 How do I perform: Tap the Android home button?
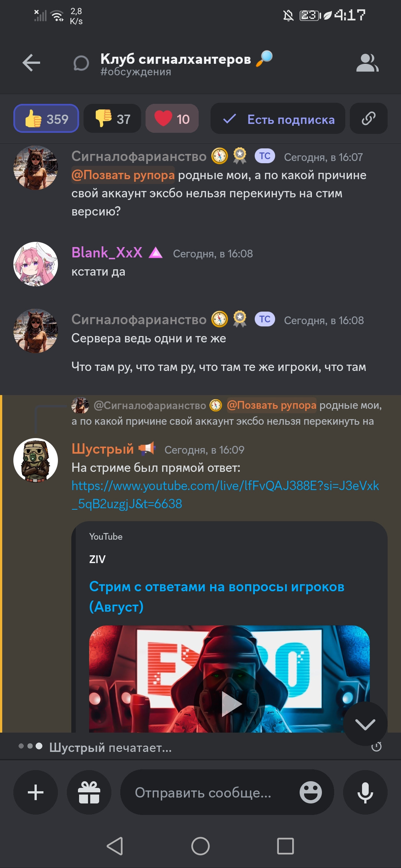pyautogui.click(x=200, y=846)
